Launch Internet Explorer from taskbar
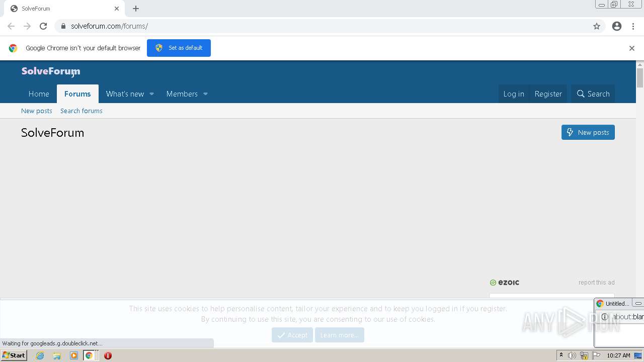The width and height of the screenshot is (644, 362). pyautogui.click(x=40, y=355)
